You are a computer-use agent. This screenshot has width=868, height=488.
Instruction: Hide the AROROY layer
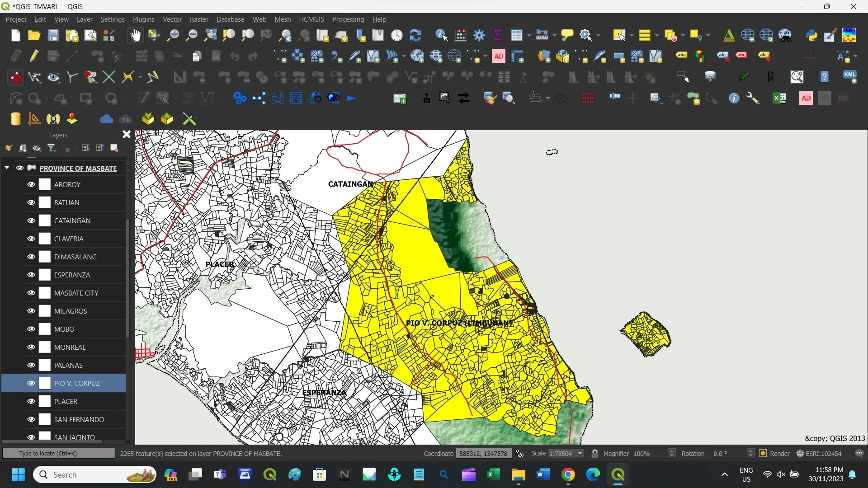pos(31,184)
